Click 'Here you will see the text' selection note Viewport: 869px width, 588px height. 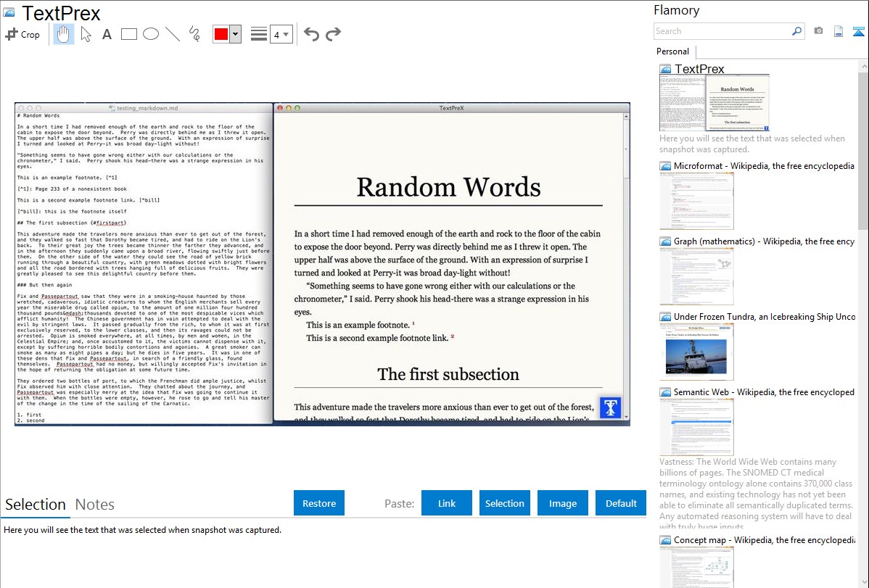[142, 530]
